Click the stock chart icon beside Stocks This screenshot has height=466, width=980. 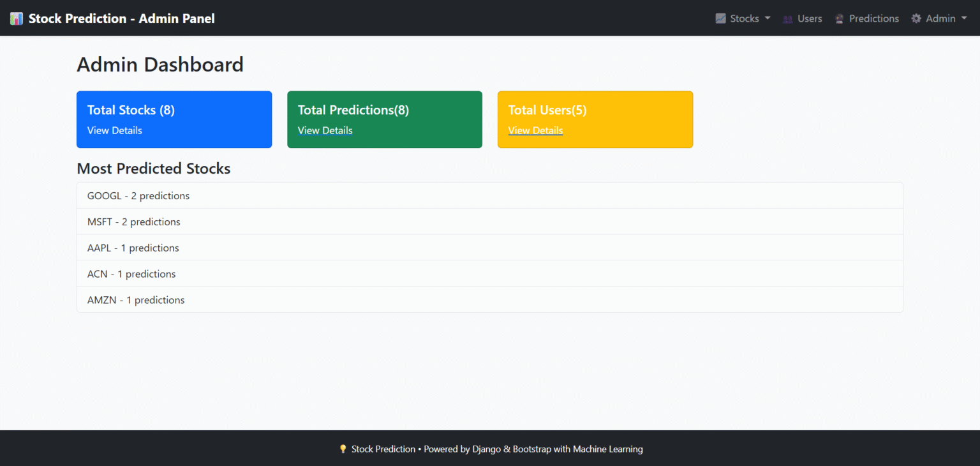point(722,18)
